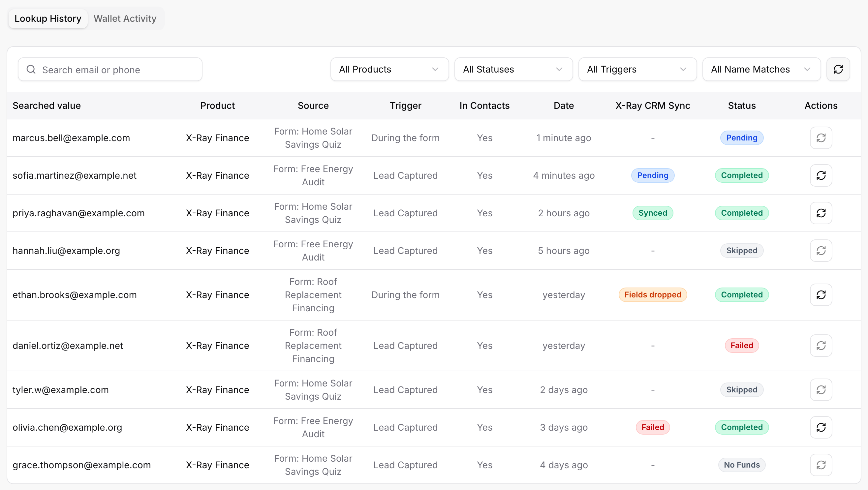Expand the All Triggers dropdown

click(x=637, y=70)
